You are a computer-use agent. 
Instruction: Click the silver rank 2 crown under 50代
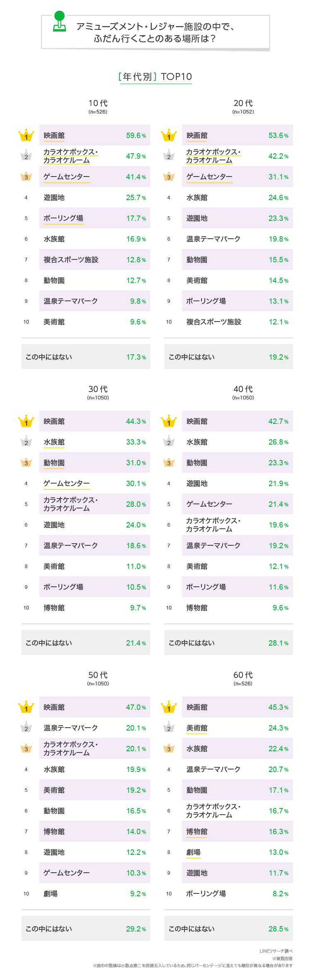click(26, 728)
